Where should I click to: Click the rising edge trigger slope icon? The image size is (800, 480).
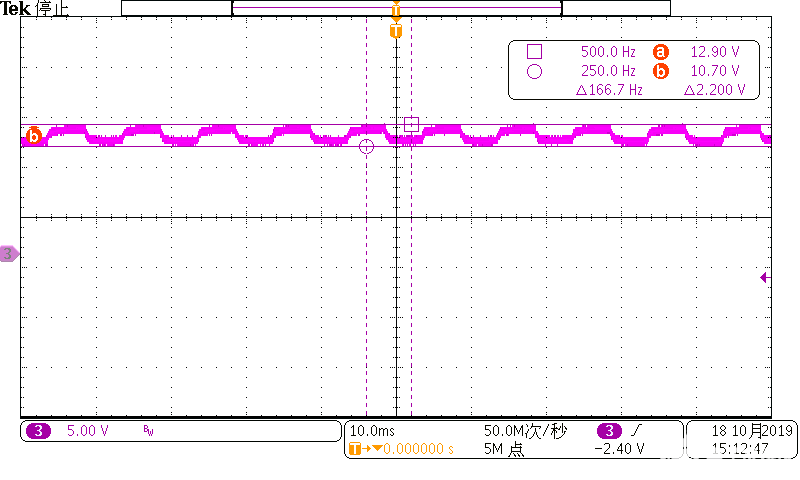click(635, 431)
